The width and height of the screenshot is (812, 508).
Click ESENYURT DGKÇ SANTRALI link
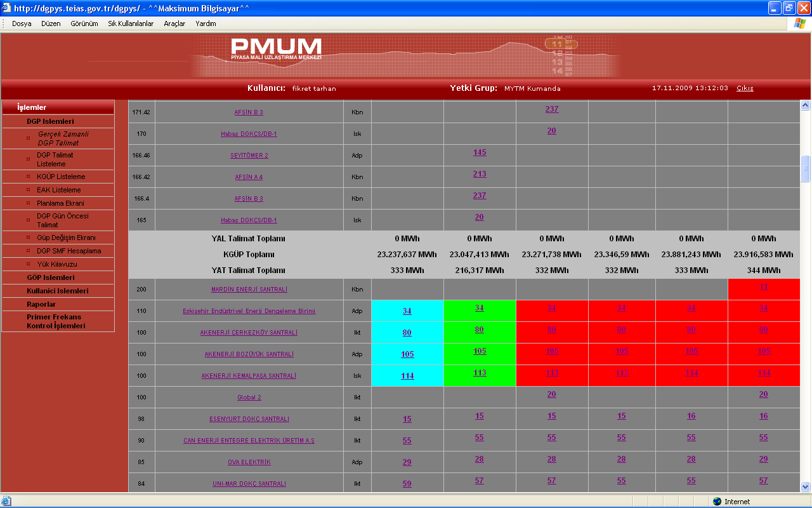coord(249,419)
